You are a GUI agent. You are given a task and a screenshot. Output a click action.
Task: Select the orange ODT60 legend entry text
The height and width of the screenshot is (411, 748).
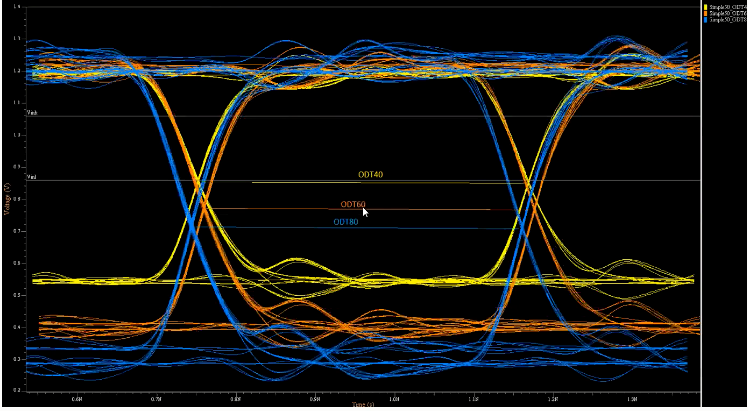728,13
